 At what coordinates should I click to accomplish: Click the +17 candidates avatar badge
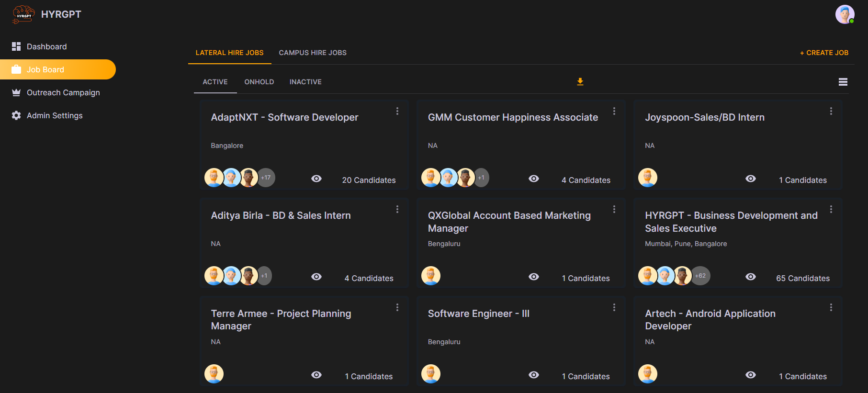(266, 178)
